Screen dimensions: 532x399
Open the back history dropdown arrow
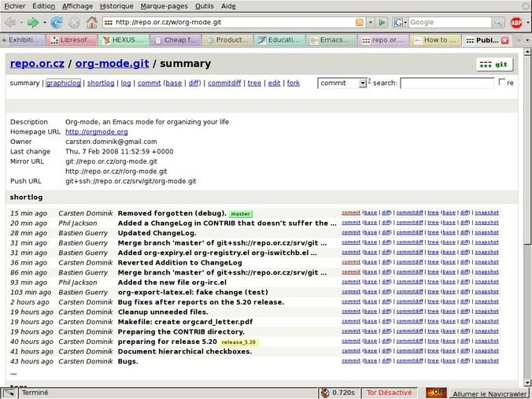[x=21, y=22]
